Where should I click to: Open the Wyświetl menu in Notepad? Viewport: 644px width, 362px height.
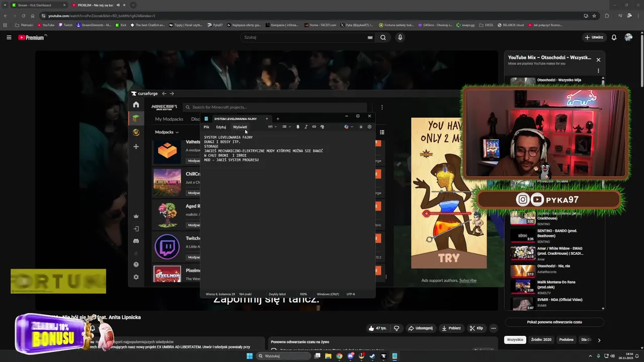(240, 127)
